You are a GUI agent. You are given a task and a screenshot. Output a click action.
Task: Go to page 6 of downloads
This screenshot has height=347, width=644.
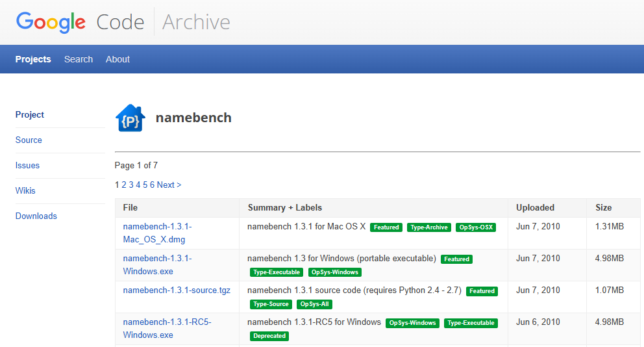(x=152, y=185)
